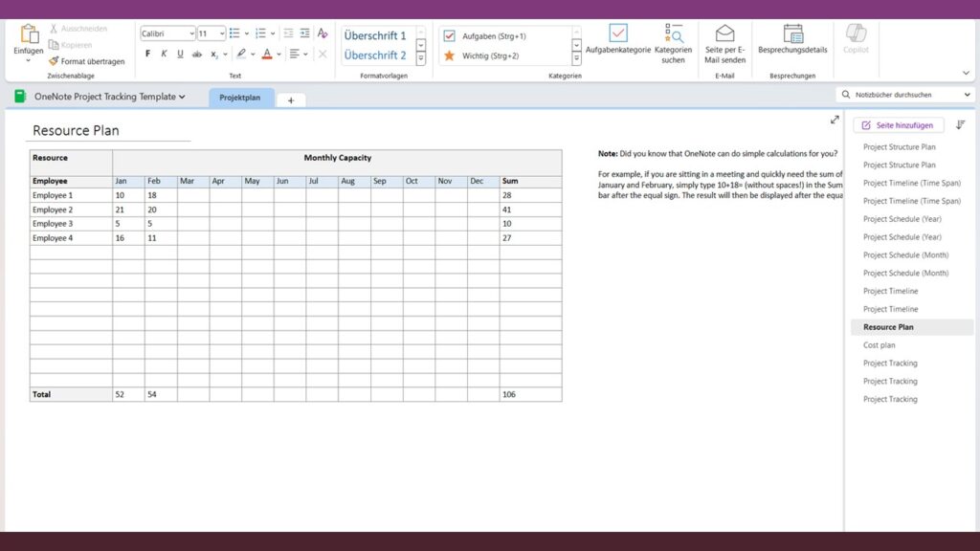Open the Aufgabenkategorie task tag button

coord(618,38)
